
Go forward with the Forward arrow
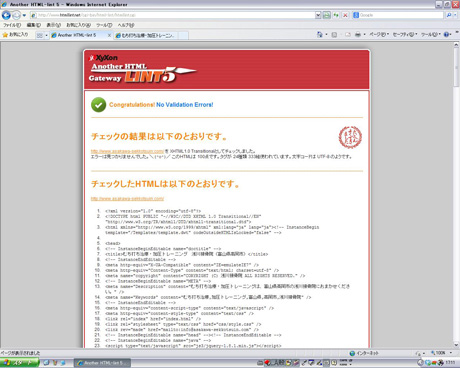tap(16, 15)
